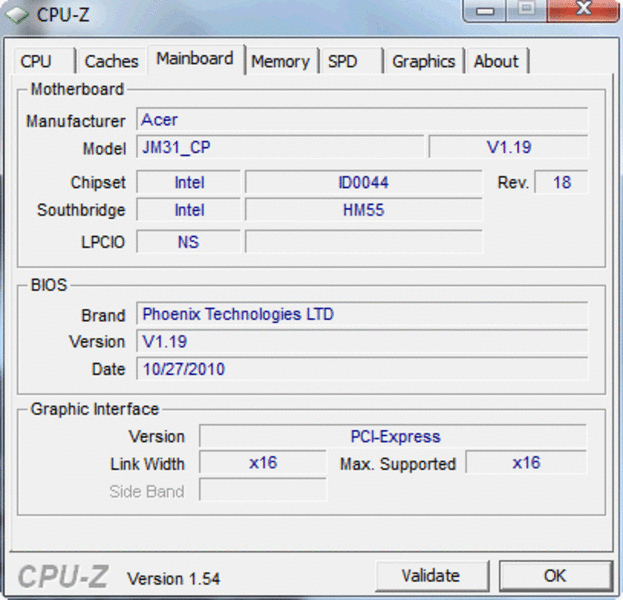Click the empty Side Band field
This screenshot has height=600, width=623.
tap(263, 490)
